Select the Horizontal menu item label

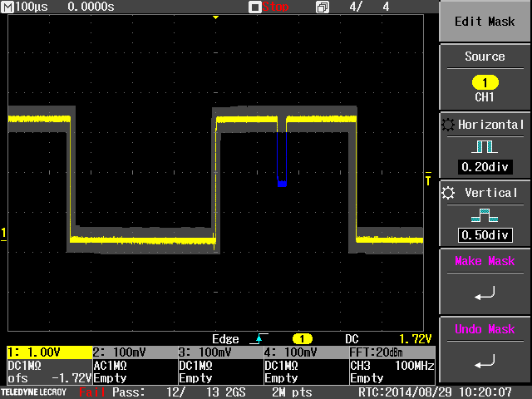491,125
